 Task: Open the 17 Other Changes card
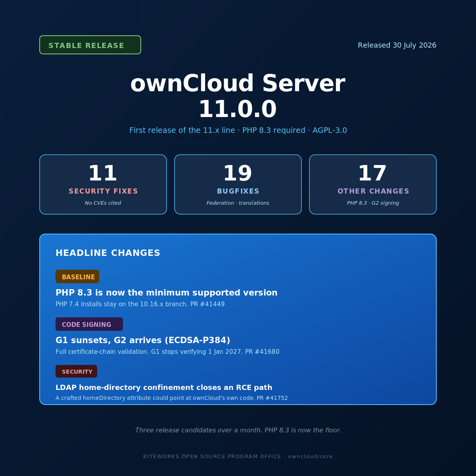(373, 184)
